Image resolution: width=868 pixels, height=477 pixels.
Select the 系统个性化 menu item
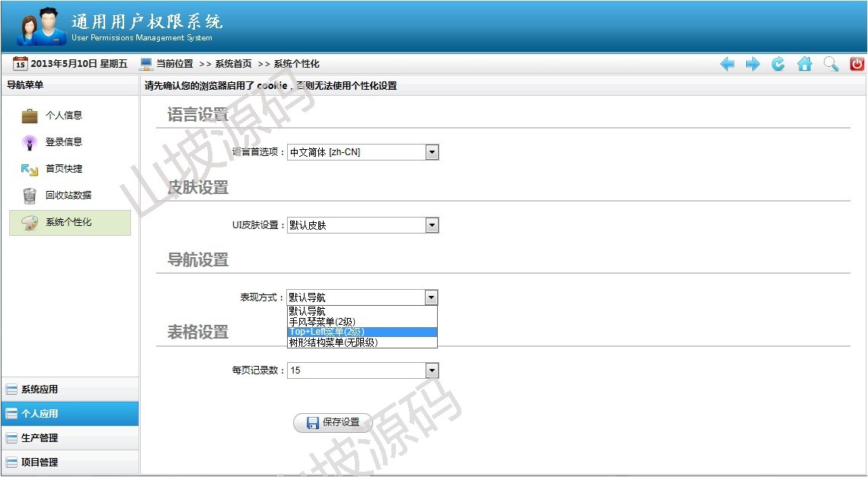70,222
